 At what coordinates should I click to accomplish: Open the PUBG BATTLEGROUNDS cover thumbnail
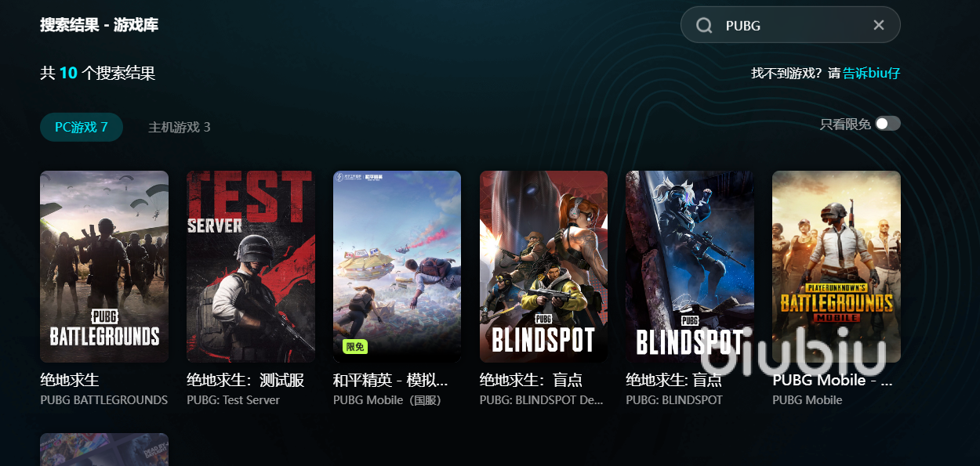(104, 266)
